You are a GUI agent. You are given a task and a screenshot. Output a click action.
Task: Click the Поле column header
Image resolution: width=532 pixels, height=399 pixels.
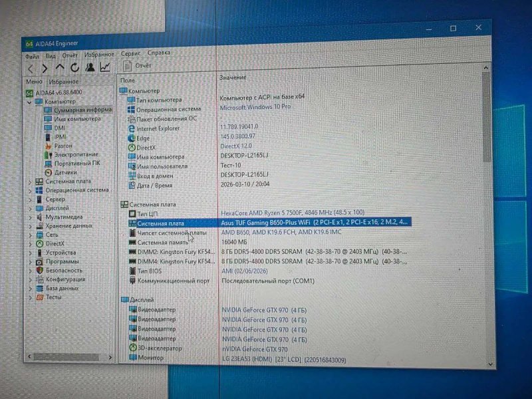point(128,80)
